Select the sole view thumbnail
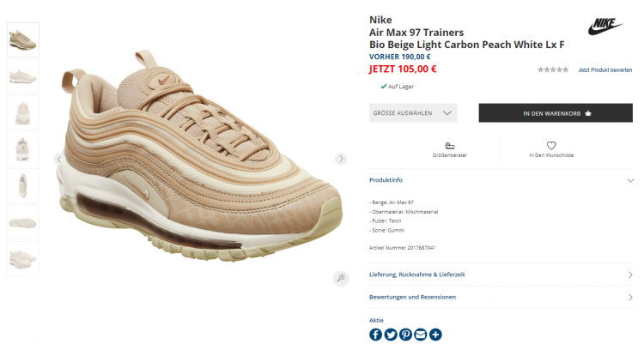The width and height of the screenshot is (644, 344). click(23, 222)
